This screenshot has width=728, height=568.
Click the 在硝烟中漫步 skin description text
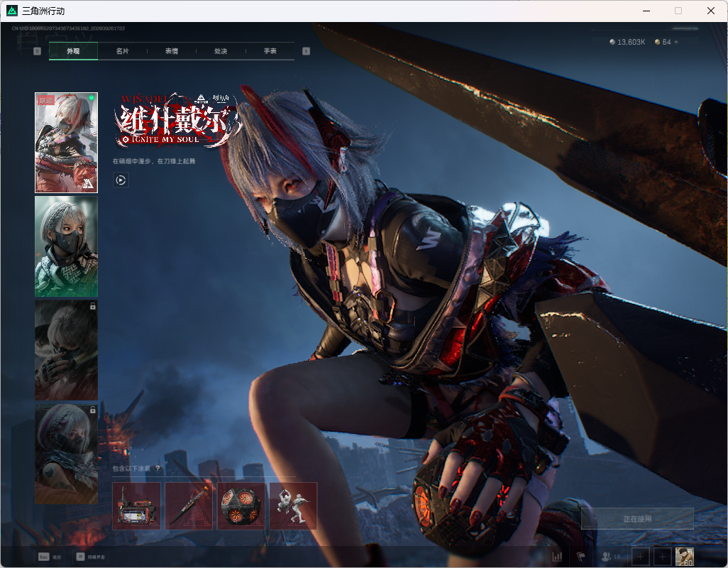(154, 161)
